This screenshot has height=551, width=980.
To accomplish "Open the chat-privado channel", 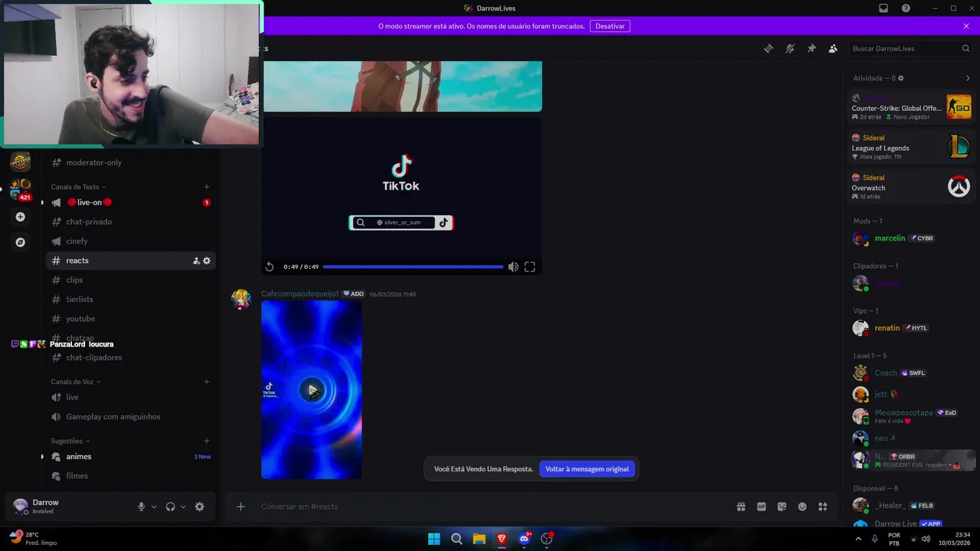I will pos(130,222).
